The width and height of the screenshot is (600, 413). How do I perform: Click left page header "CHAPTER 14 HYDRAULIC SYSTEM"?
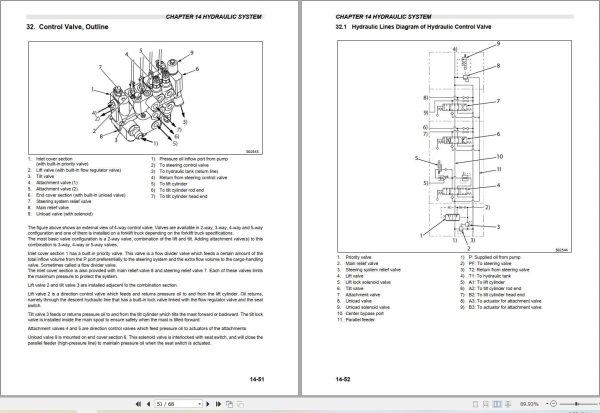pyautogui.click(x=214, y=17)
